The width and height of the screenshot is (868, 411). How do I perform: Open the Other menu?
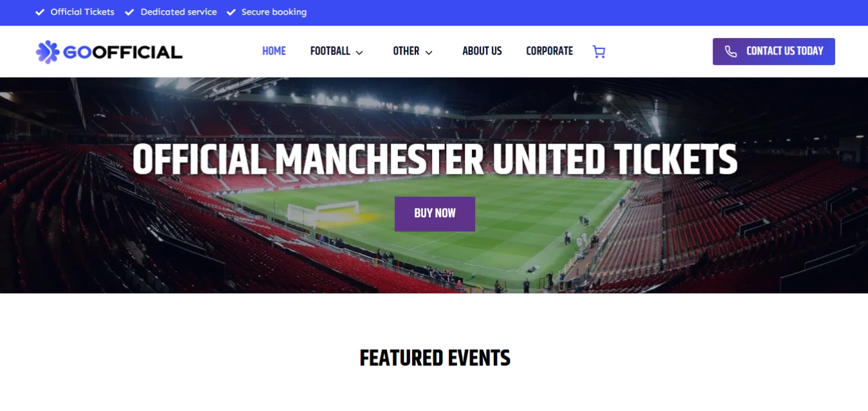406,51
